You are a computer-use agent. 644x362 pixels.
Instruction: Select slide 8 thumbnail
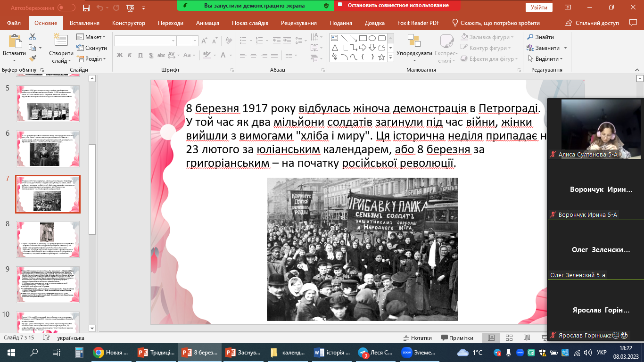(x=48, y=239)
